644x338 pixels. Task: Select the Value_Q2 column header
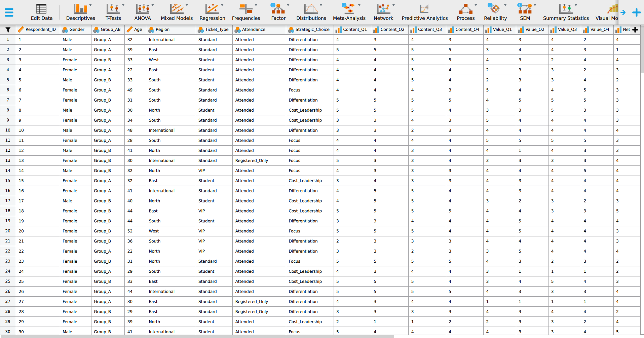coord(532,30)
